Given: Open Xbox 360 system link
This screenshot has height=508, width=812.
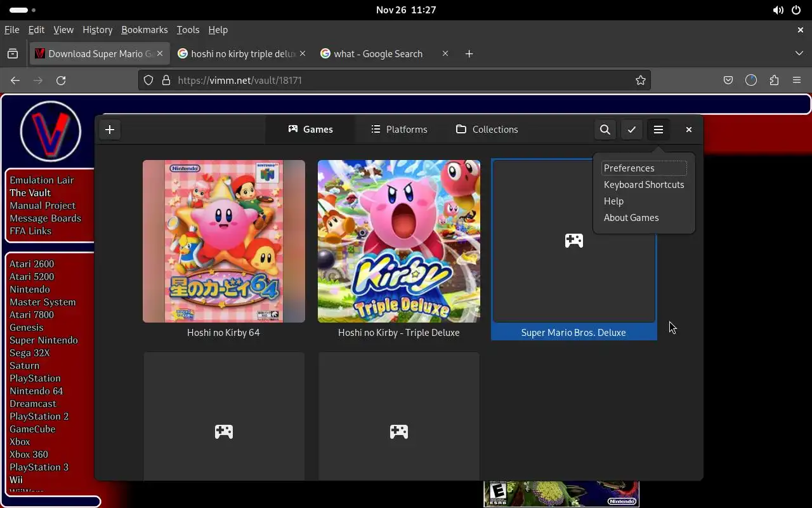Looking at the screenshot, I should (x=29, y=455).
